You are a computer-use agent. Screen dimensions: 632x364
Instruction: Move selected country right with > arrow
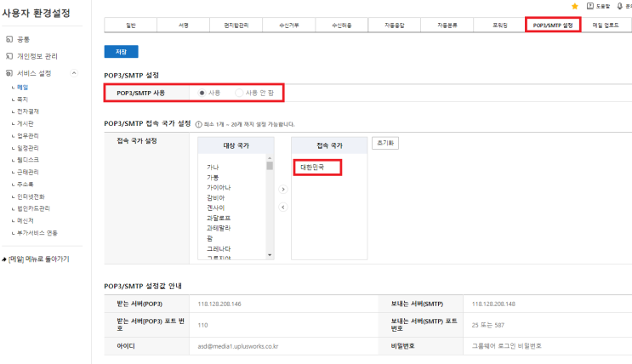point(283,190)
